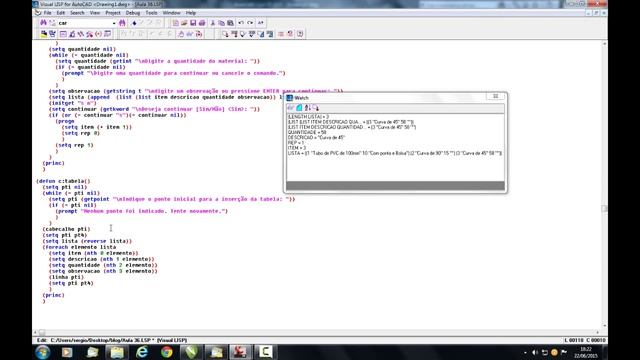Copy Watch window contents to trace icon
The width and height of the screenshot is (640, 360).
[316, 108]
